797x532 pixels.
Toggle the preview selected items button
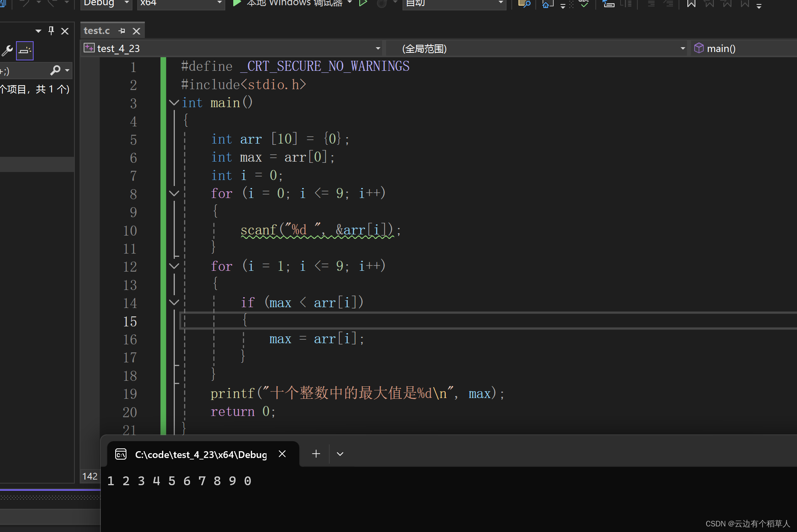pyautogui.click(x=25, y=50)
